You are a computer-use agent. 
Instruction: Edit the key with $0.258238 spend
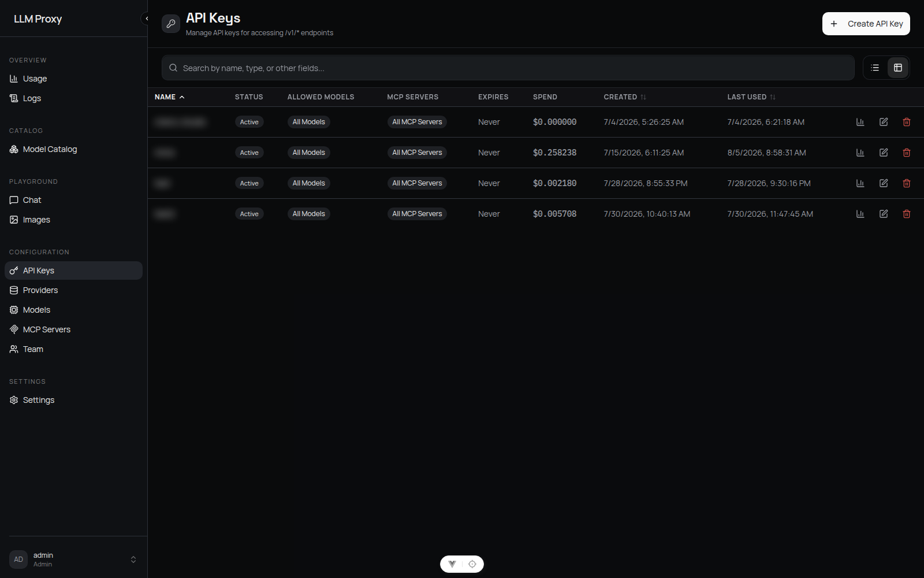(884, 153)
